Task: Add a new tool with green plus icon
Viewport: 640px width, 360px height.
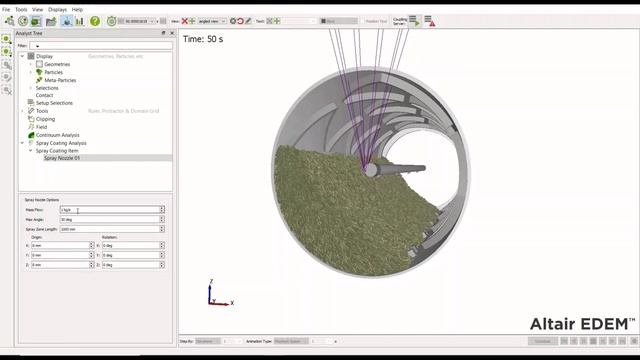Action: pyautogui.click(x=277, y=21)
